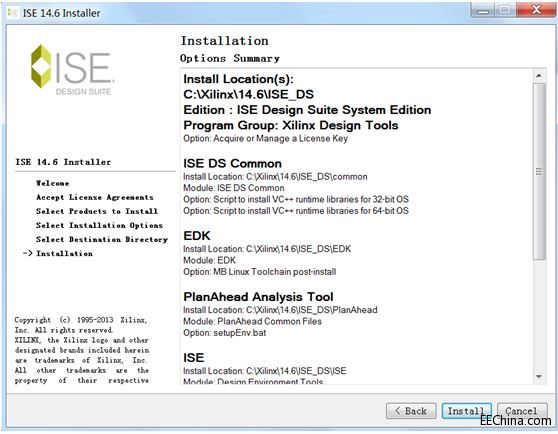The width and height of the screenshot is (558, 434).
Task: Minimize the installer window
Action: (483, 10)
